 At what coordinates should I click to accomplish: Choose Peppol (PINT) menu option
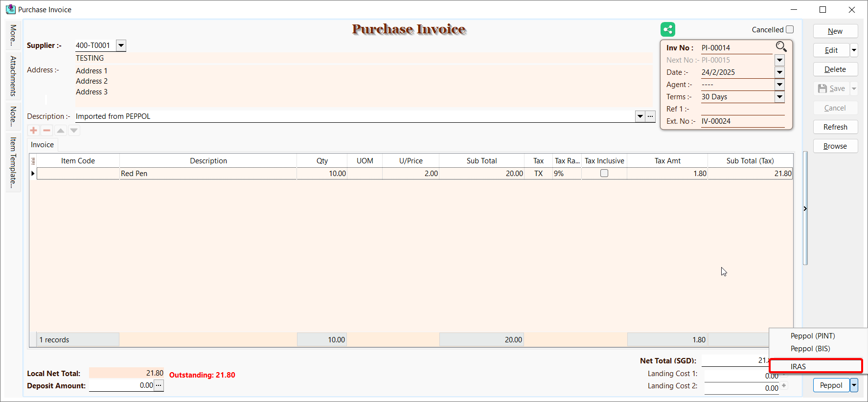(x=813, y=336)
